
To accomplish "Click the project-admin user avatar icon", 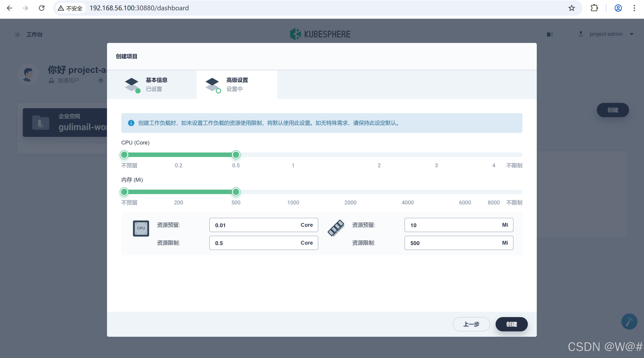I will pyautogui.click(x=581, y=34).
